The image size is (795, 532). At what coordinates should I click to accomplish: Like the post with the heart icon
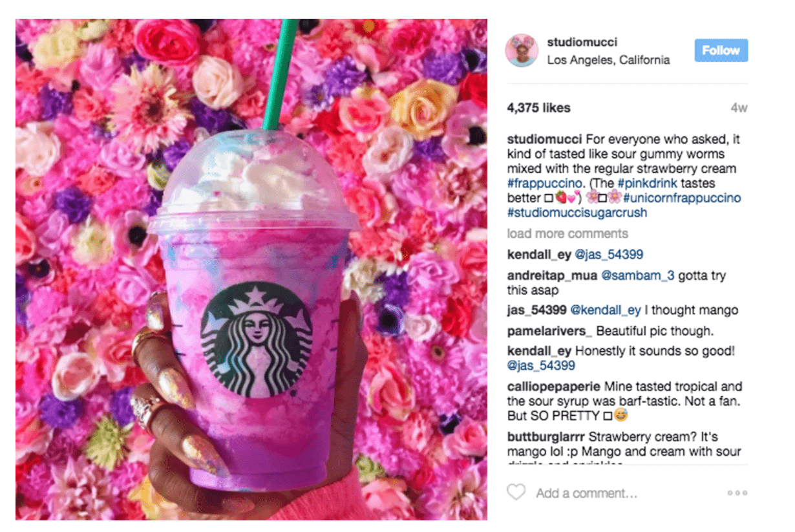tap(516, 493)
